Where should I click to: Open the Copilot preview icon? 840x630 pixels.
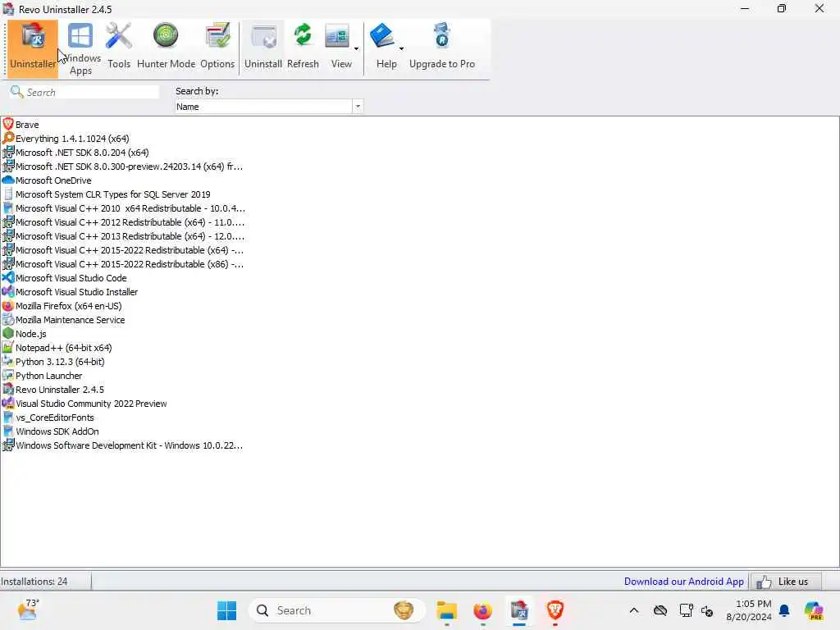814,610
